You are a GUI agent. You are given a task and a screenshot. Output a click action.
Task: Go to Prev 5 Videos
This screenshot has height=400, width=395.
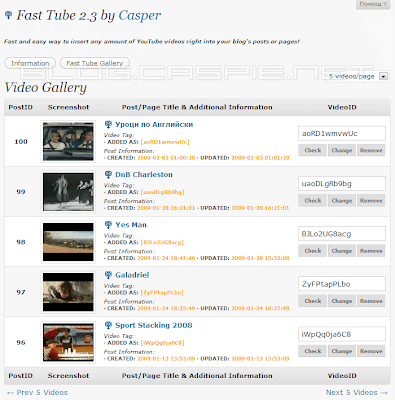(x=37, y=392)
